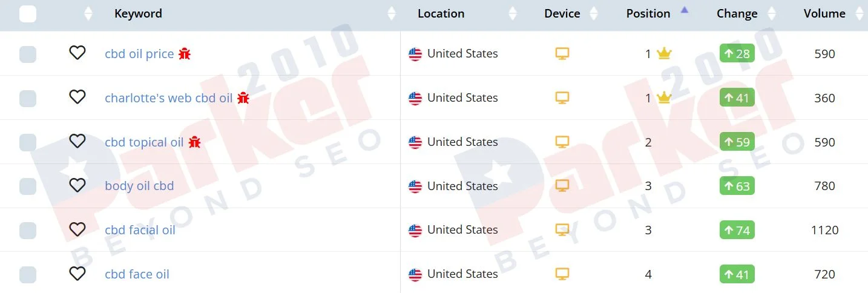Screen dimensions: 868x293
Task: Open the 'cbd oil price' keyword link
Action: [139, 54]
